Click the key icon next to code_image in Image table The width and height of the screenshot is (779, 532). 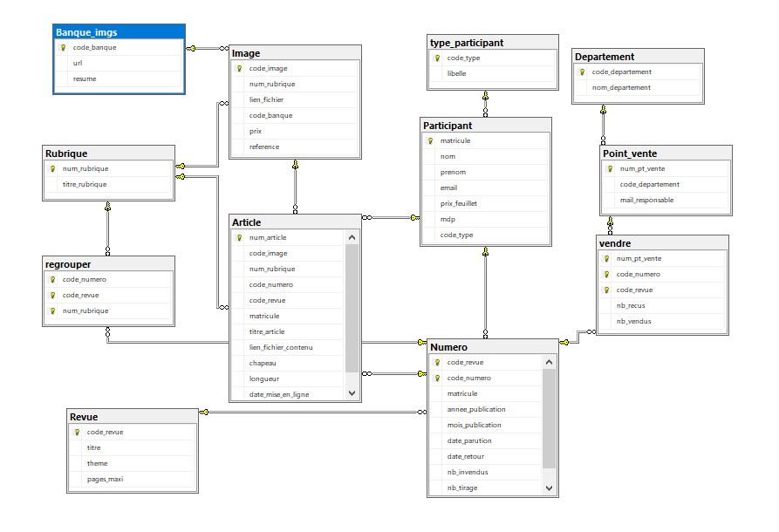coord(240,69)
